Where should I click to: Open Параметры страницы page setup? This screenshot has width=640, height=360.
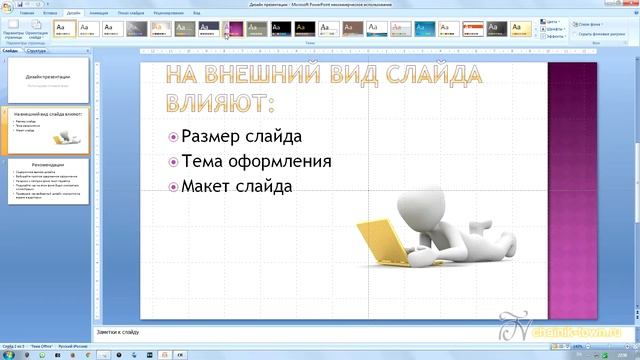click(x=13, y=29)
